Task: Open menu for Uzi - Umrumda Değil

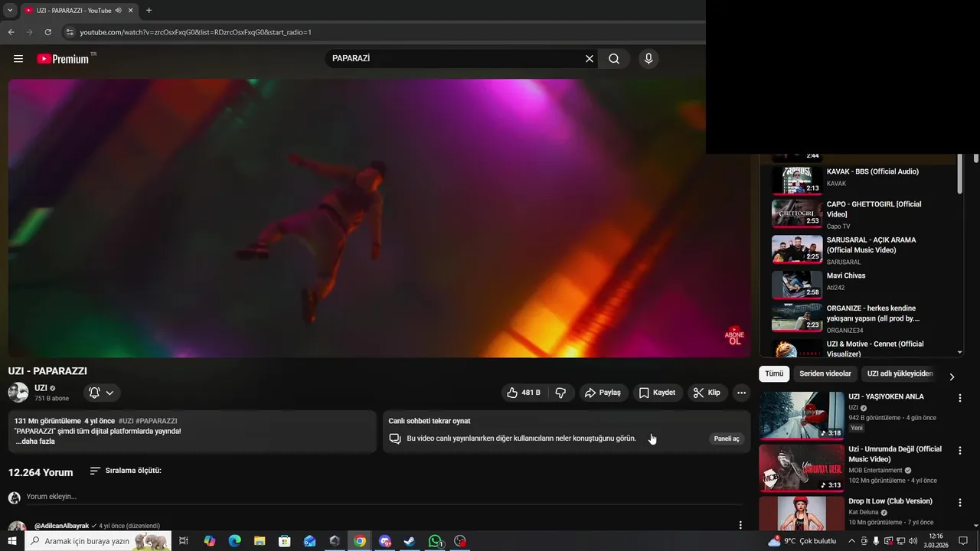Action: 959,451
